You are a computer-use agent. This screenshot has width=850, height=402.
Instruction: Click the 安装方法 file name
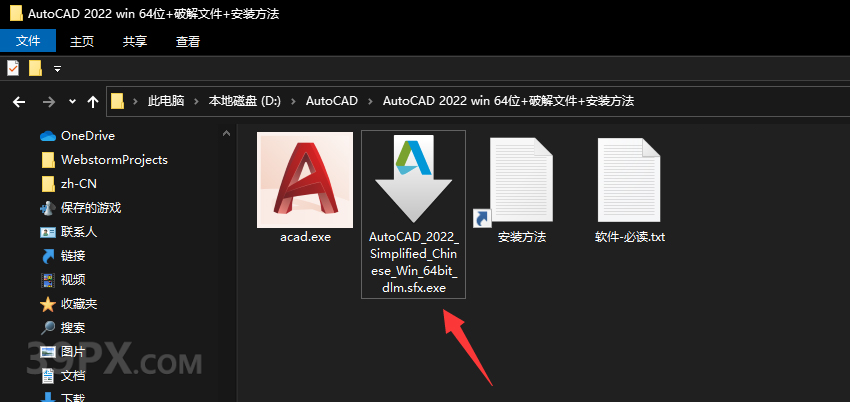pyautogui.click(x=521, y=237)
